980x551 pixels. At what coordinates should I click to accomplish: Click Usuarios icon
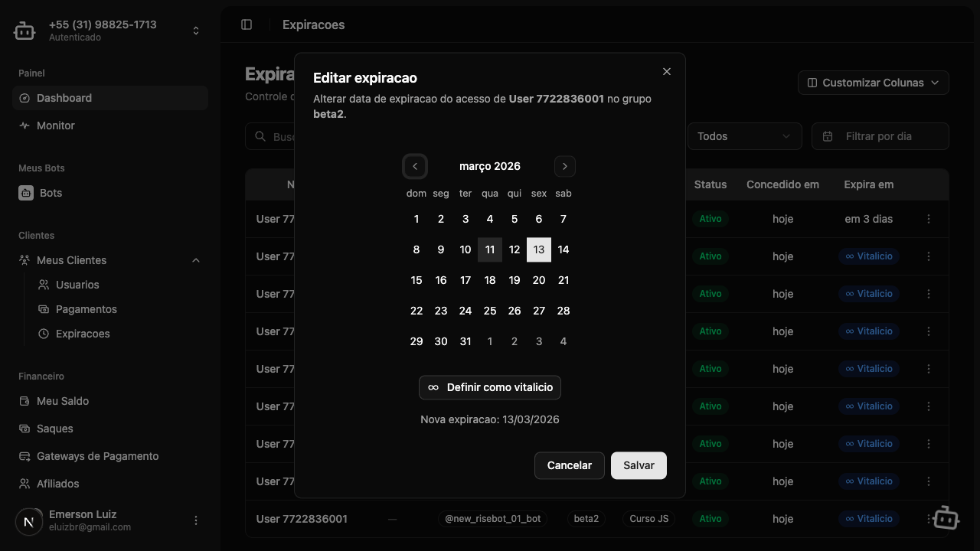(44, 285)
